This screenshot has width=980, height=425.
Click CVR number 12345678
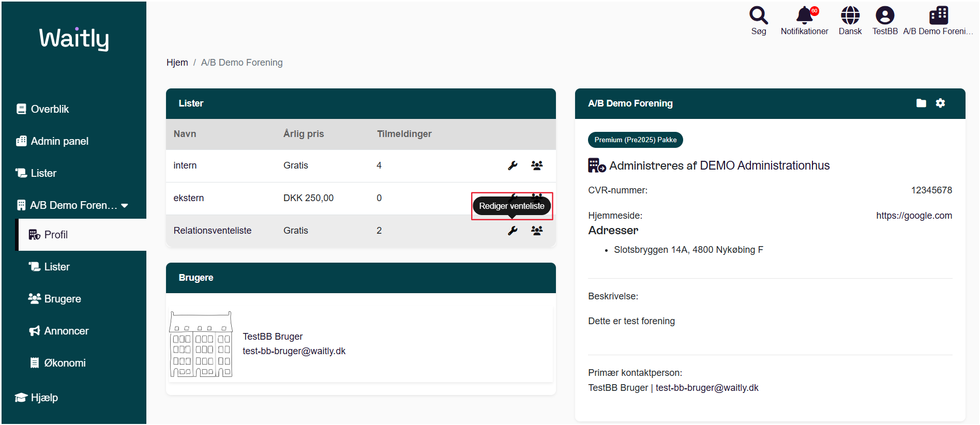coord(931,190)
